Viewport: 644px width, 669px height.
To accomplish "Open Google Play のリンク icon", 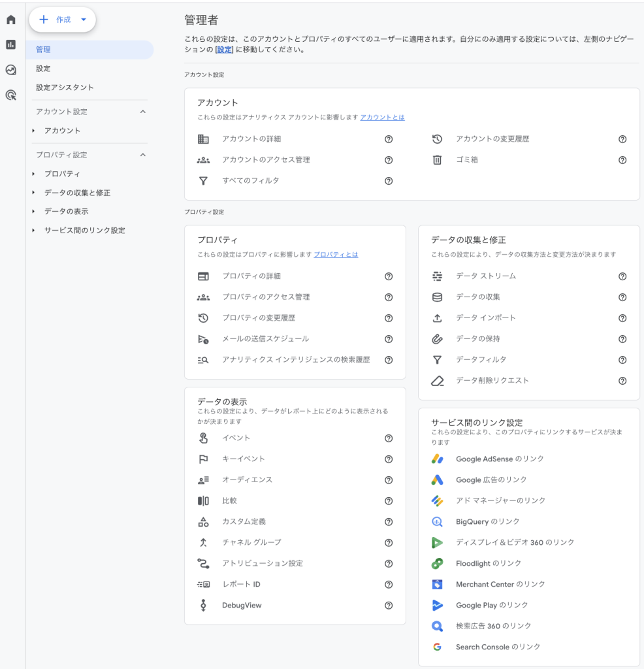I will point(438,605).
